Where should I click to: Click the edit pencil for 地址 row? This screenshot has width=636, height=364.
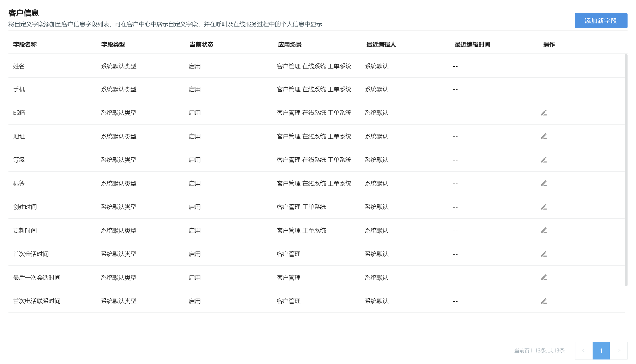tap(544, 136)
